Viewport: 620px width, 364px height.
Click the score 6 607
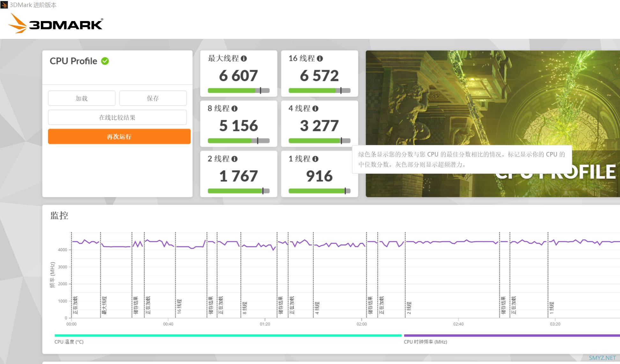click(238, 76)
